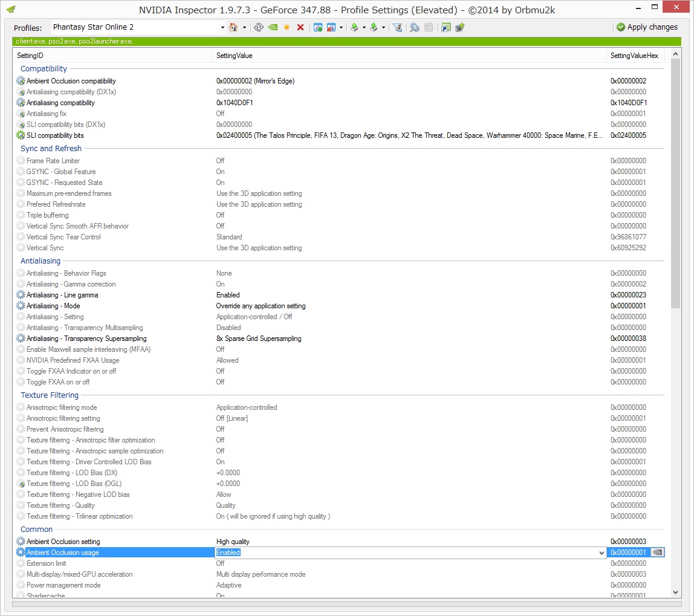The image size is (694, 616).
Task: Click the gear icon for Antialiasing - Transparency Supersampling
Action: (21, 339)
